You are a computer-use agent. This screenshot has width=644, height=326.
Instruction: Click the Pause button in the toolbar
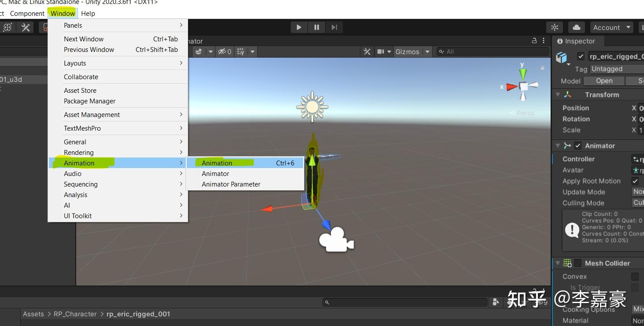pyautogui.click(x=316, y=27)
